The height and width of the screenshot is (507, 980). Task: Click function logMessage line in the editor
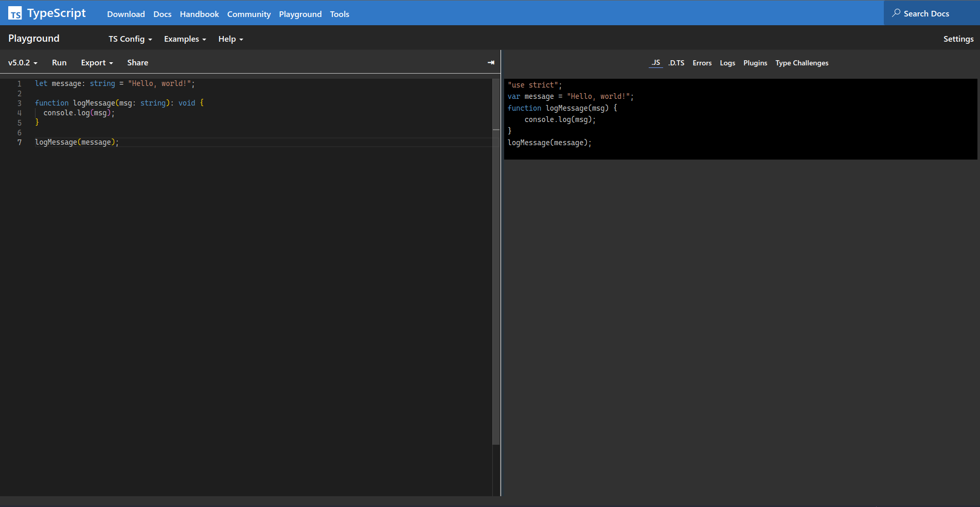(119, 103)
